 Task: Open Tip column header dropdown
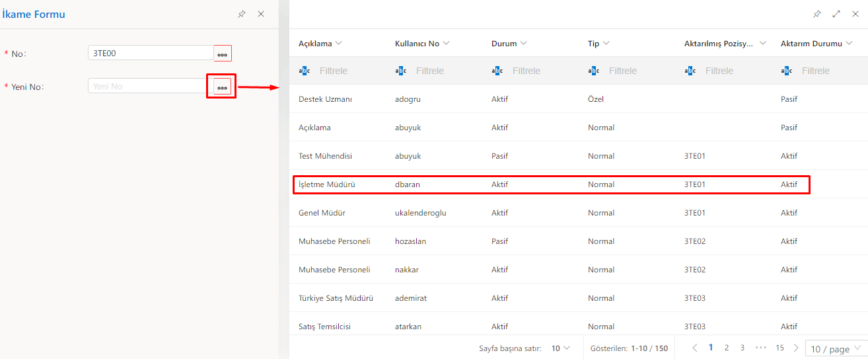click(606, 44)
